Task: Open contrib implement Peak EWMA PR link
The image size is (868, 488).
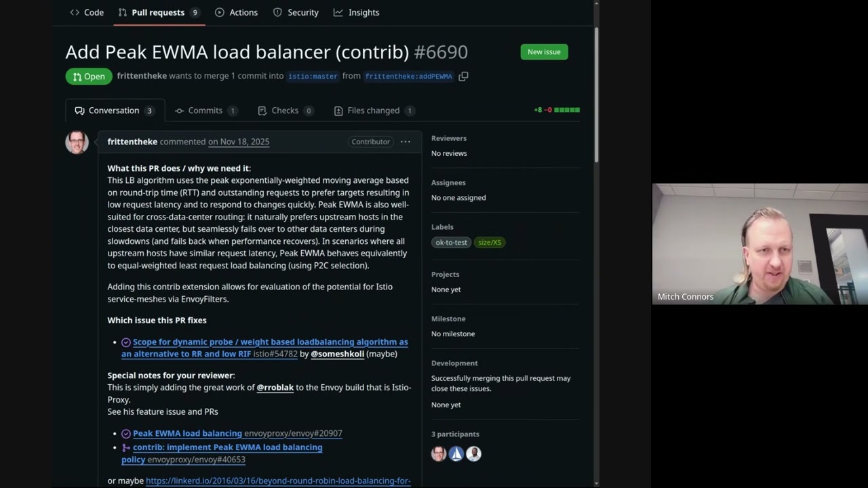Action: click(x=222, y=453)
